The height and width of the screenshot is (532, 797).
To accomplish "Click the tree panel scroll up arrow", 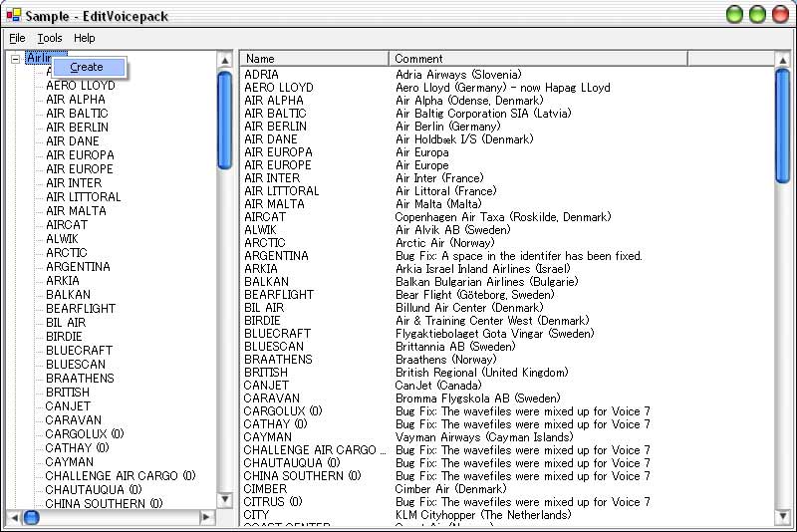I will coord(224,61).
